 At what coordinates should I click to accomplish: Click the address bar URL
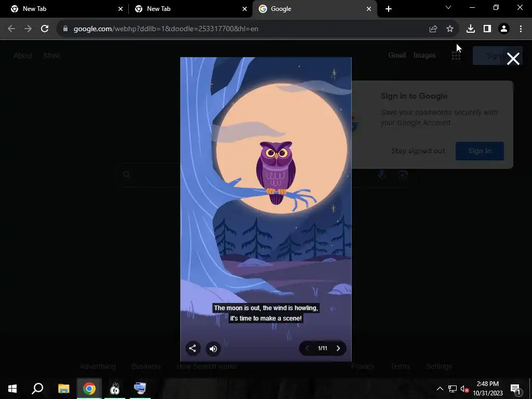[x=166, y=29]
